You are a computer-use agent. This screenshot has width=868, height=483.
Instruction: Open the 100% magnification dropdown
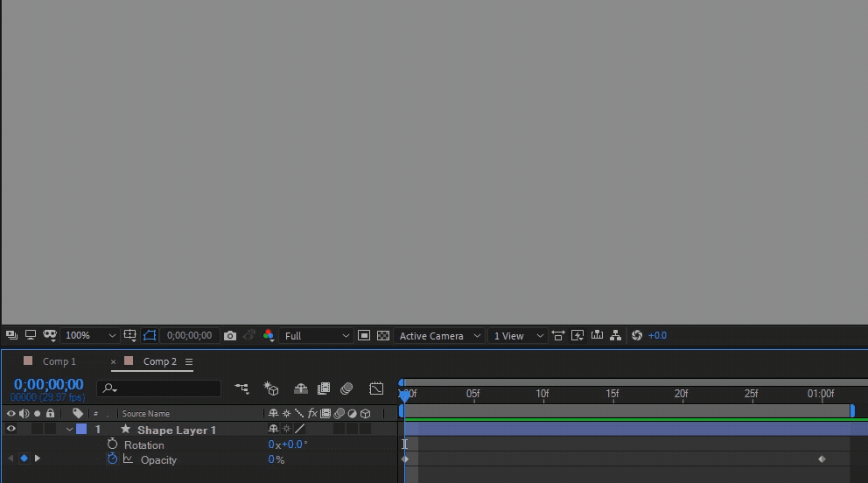pos(90,335)
